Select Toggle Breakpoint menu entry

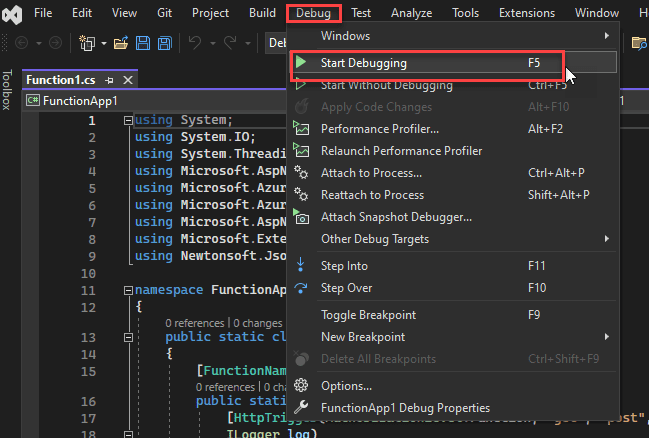click(368, 315)
